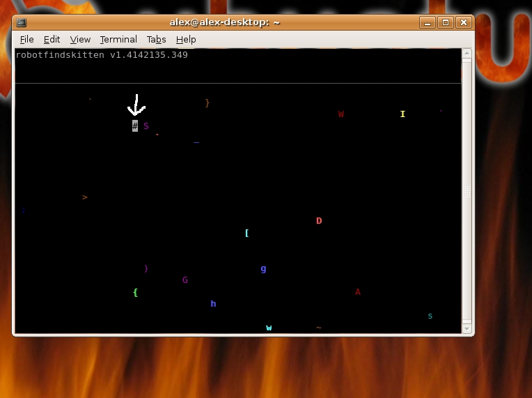This screenshot has width=532, height=398.
Task: Click the scrollbar down arrow
Action: [x=467, y=329]
